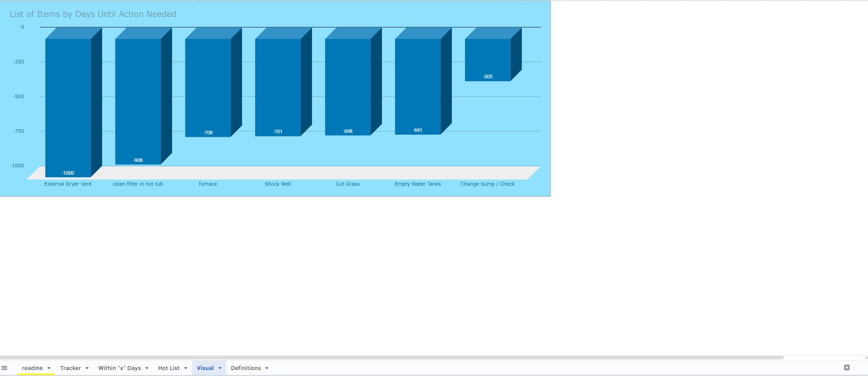The height and width of the screenshot is (376, 868).
Task: Click the Shock Well axis label
Action: coord(278,184)
